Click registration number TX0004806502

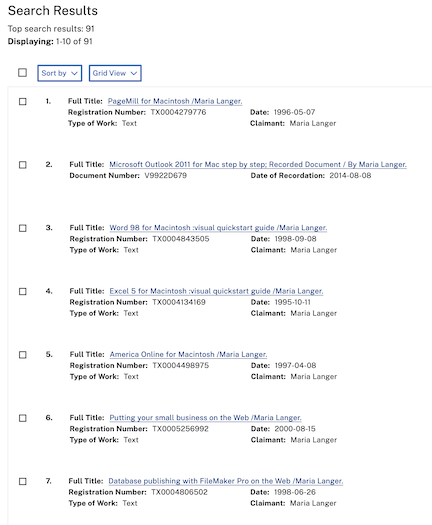[x=179, y=492]
